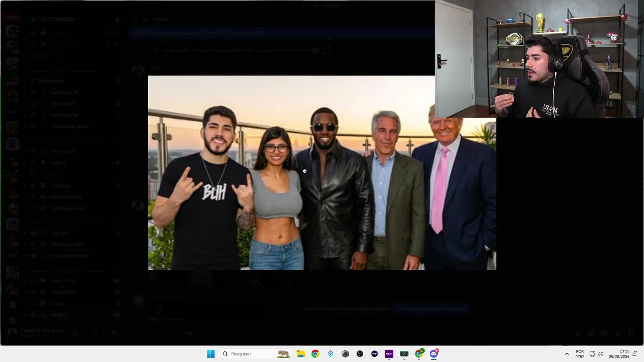Click the Pesquisar taskbar search box
This screenshot has width=644, height=362.
[257, 354]
